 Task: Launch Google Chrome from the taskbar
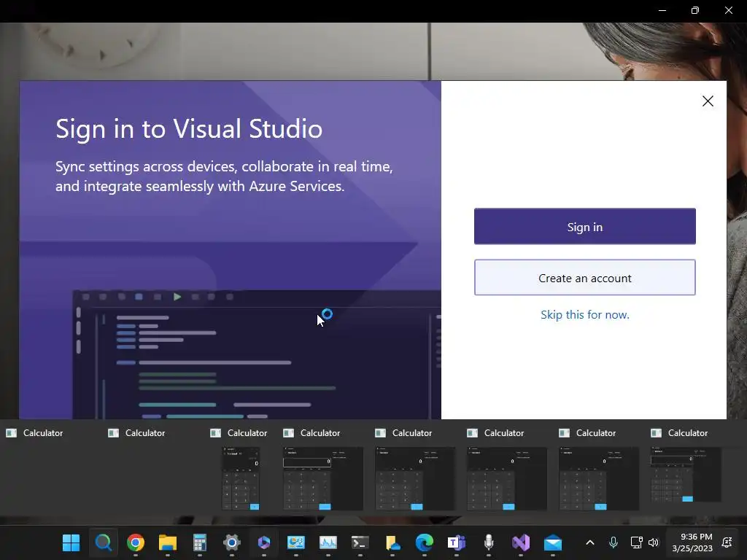tap(135, 542)
